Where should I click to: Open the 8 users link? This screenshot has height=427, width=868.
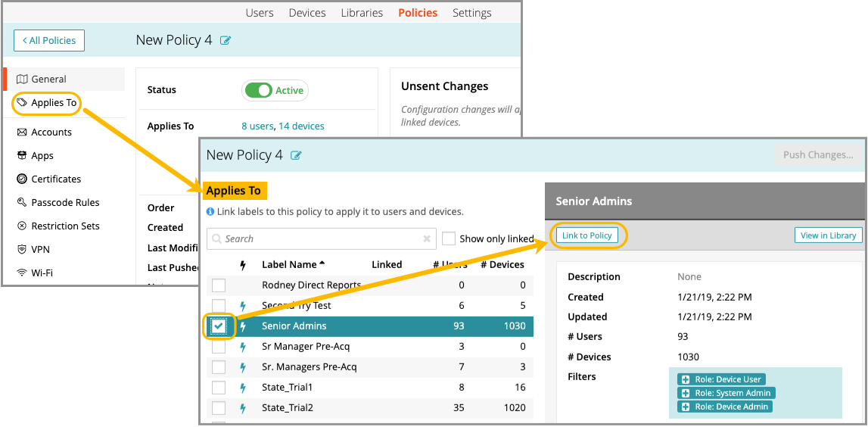pos(257,126)
